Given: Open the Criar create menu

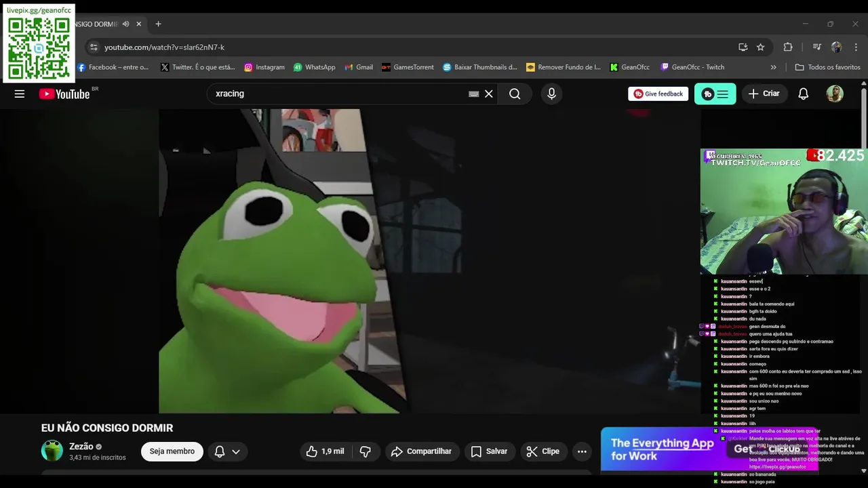Looking at the screenshot, I should click(x=764, y=94).
